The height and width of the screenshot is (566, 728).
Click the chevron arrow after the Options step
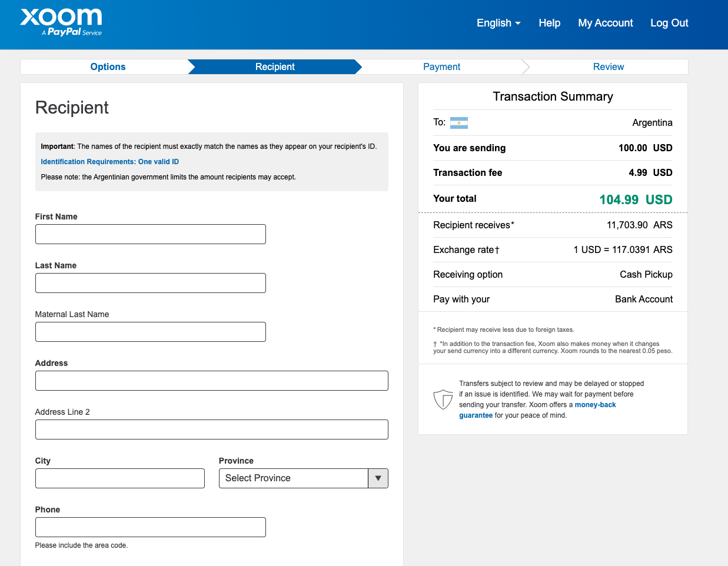click(x=192, y=66)
